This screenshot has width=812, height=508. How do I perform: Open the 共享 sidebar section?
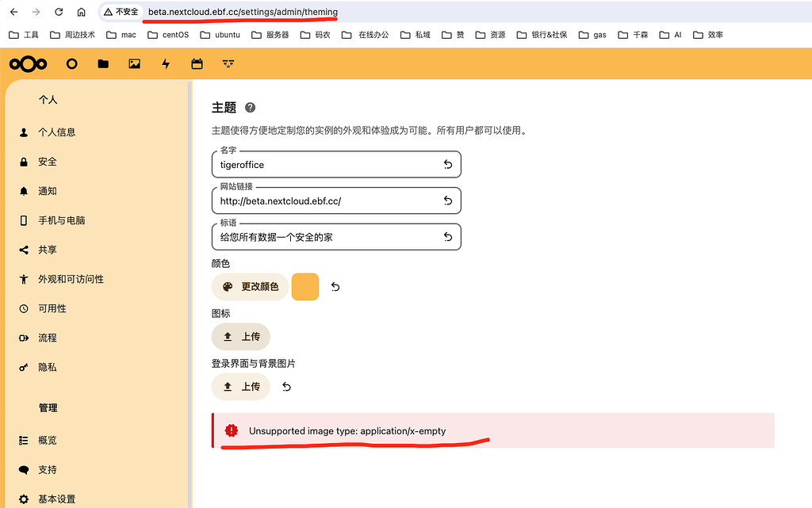48,250
